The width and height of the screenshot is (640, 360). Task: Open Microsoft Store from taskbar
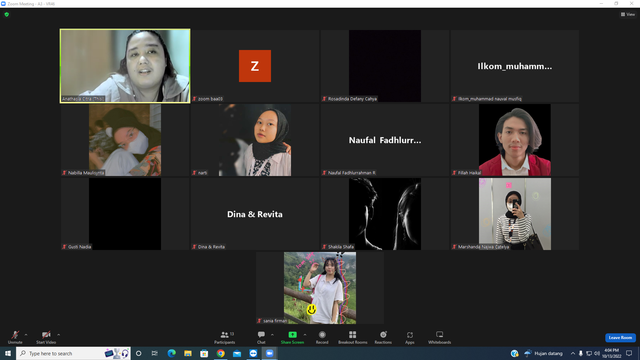point(204,353)
